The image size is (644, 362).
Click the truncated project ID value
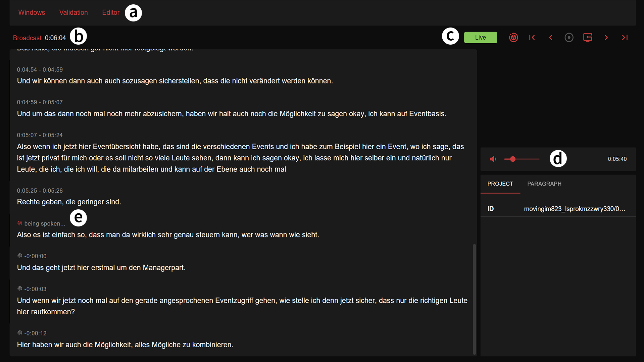[x=575, y=209]
